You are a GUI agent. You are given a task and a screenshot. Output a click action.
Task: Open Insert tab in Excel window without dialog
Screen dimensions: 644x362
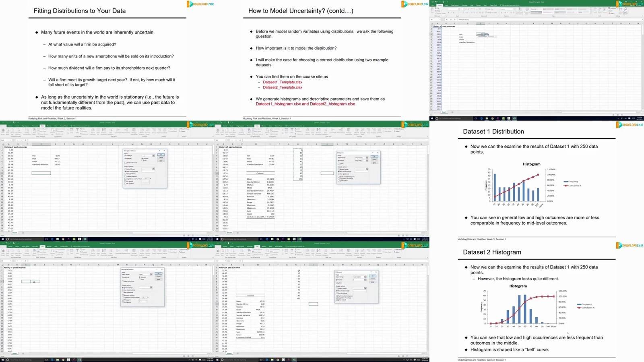(446, 5)
